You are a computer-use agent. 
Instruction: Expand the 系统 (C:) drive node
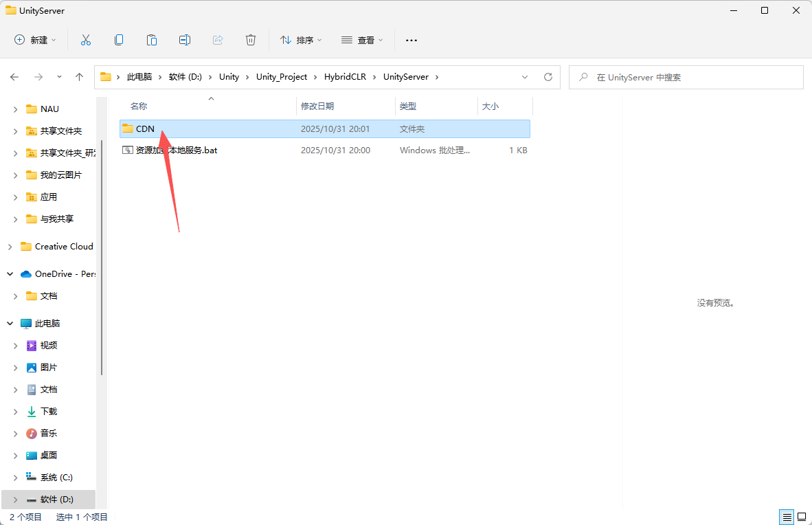click(15, 478)
